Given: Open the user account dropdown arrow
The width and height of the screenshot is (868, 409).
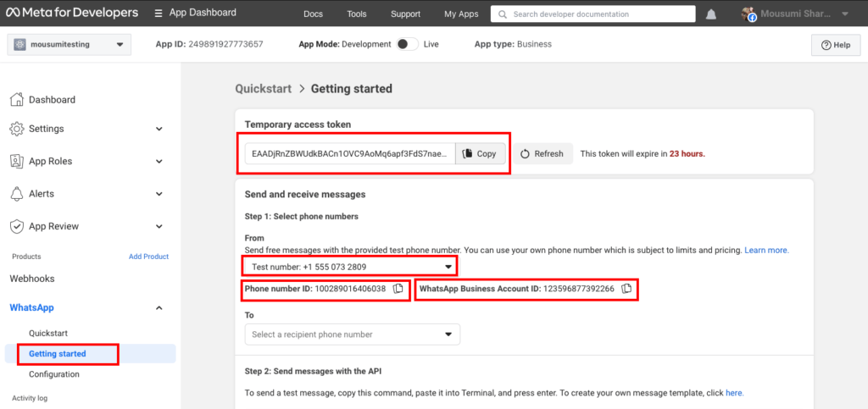Looking at the screenshot, I should click(x=845, y=14).
